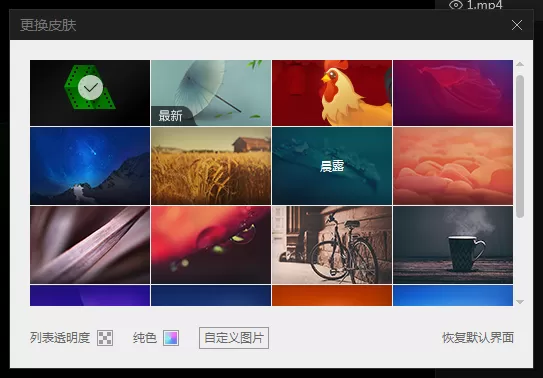Apply the partially visible orange skin
This screenshot has height=378, width=543.
tap(332, 295)
